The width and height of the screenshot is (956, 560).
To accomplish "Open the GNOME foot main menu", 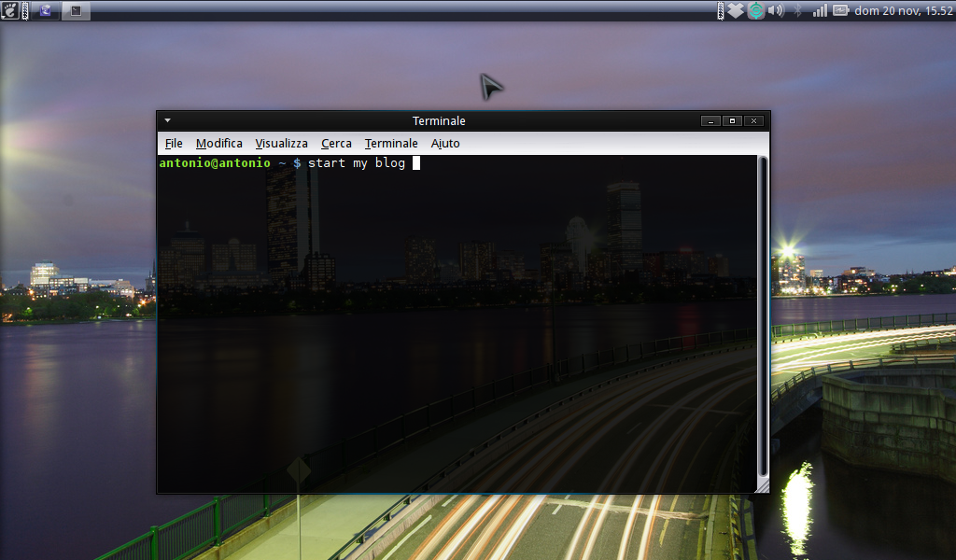I will [x=9, y=10].
